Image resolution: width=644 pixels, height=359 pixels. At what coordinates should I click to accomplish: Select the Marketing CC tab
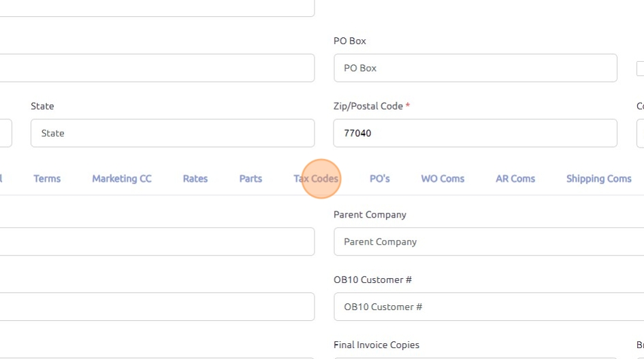[122, 179]
